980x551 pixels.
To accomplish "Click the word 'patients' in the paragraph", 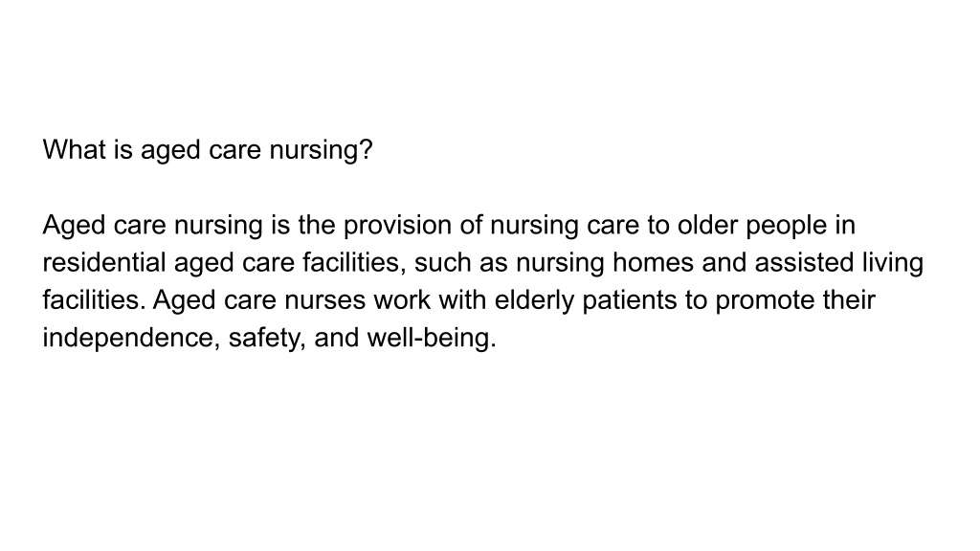I will click(x=630, y=301).
